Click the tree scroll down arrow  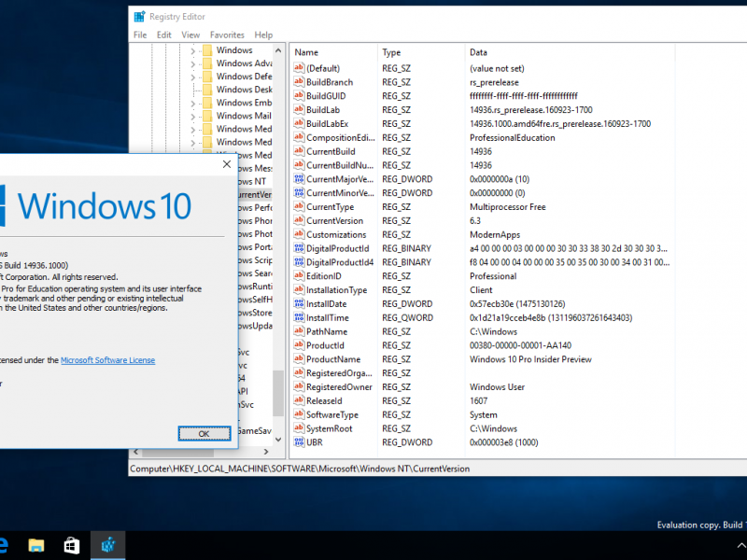[x=278, y=440]
